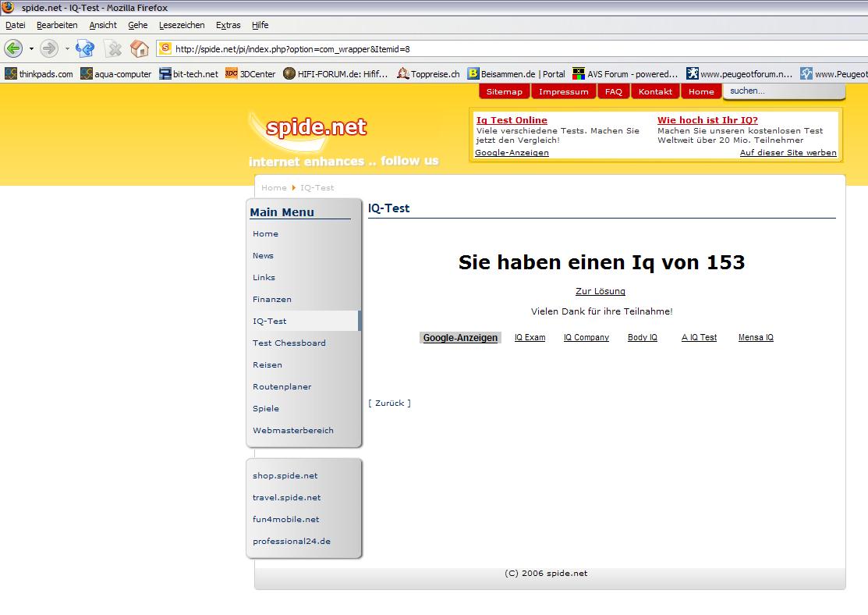Open the Lesezeichen menu
Screen dimensions: 868x615
[x=182, y=25]
